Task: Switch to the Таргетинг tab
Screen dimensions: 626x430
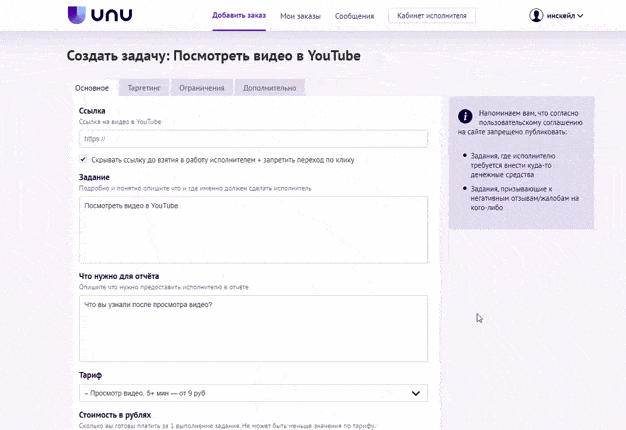Action: 144,88
